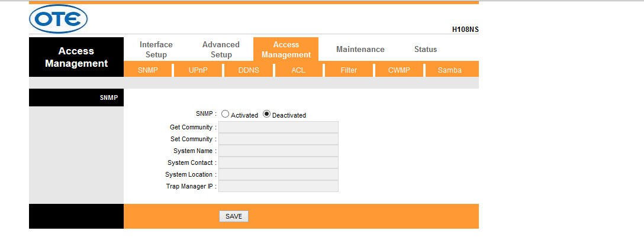Click the H108NS model label

click(465, 30)
